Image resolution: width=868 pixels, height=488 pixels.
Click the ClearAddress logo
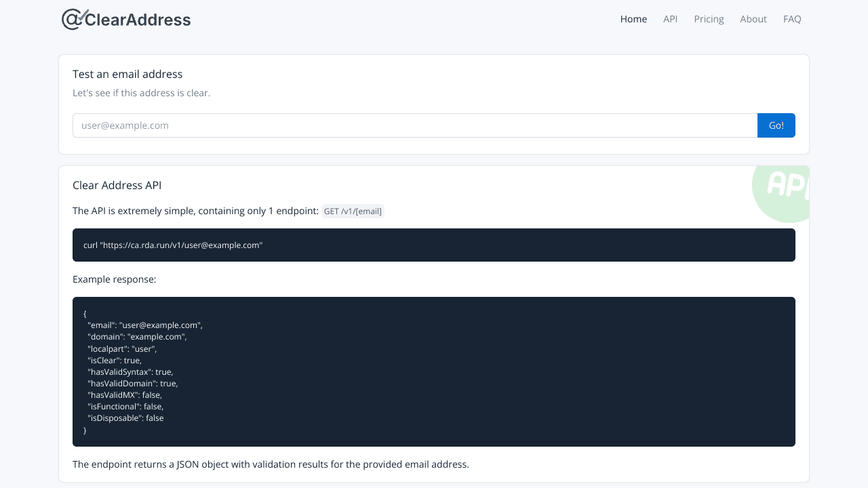tap(126, 19)
